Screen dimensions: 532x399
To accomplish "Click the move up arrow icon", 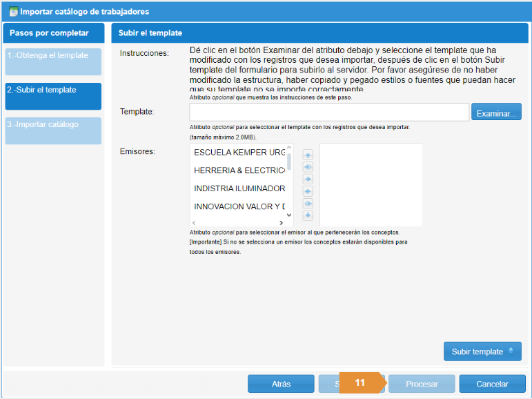I will (x=308, y=155).
